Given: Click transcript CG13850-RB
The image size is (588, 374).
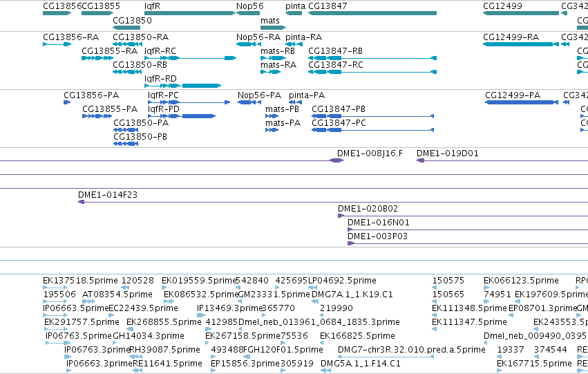Looking at the screenshot, I should (x=127, y=72).
